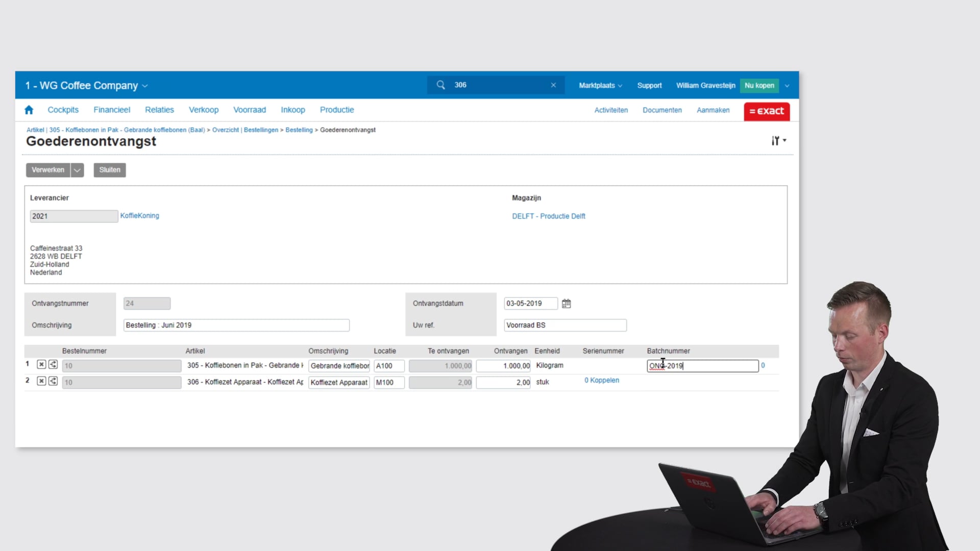Open the Financieel menu
Viewport: 980px width, 551px height.
[112, 110]
